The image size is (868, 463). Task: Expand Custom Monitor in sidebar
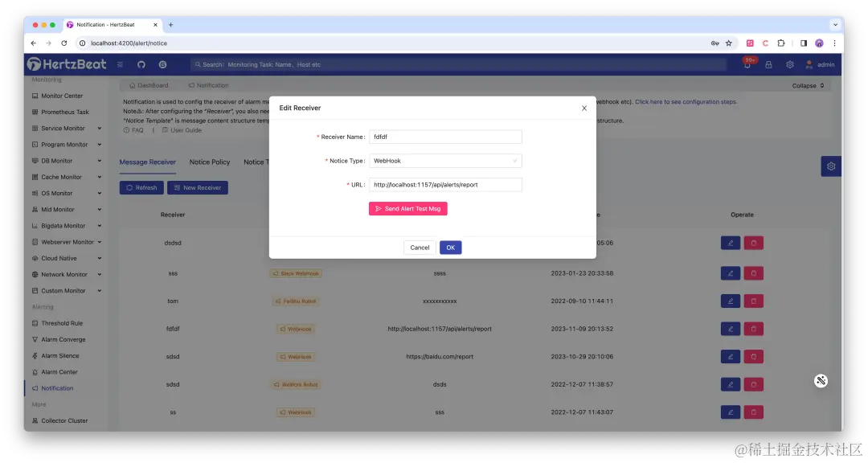67,291
